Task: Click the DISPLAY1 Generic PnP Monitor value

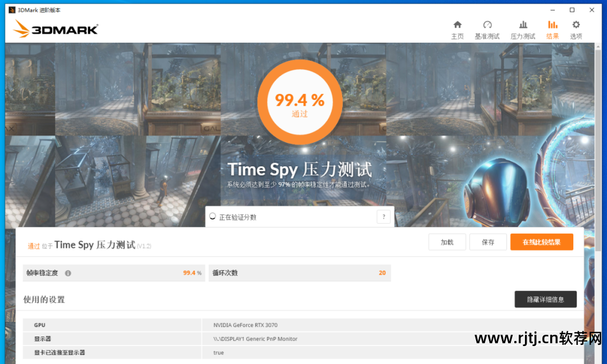Action: click(256, 339)
